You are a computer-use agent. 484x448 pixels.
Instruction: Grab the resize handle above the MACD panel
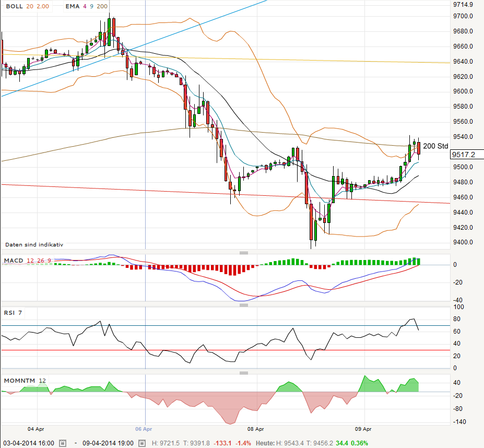pos(244,253)
